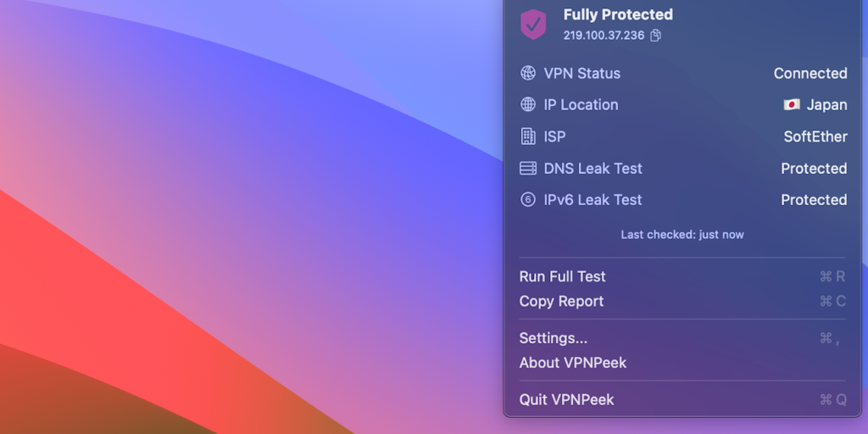This screenshot has height=434, width=868.
Task: Click the IPv6 Leak Test circled-6 icon
Action: point(528,200)
